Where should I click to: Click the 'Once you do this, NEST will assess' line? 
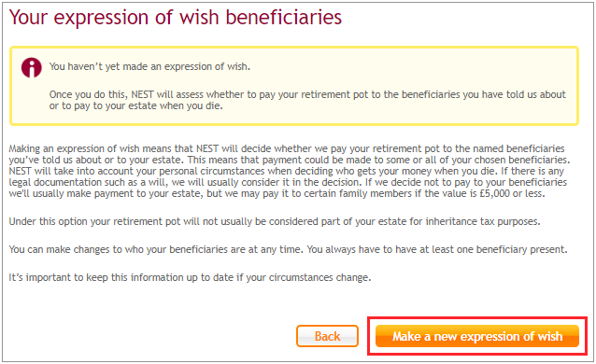coord(307,94)
